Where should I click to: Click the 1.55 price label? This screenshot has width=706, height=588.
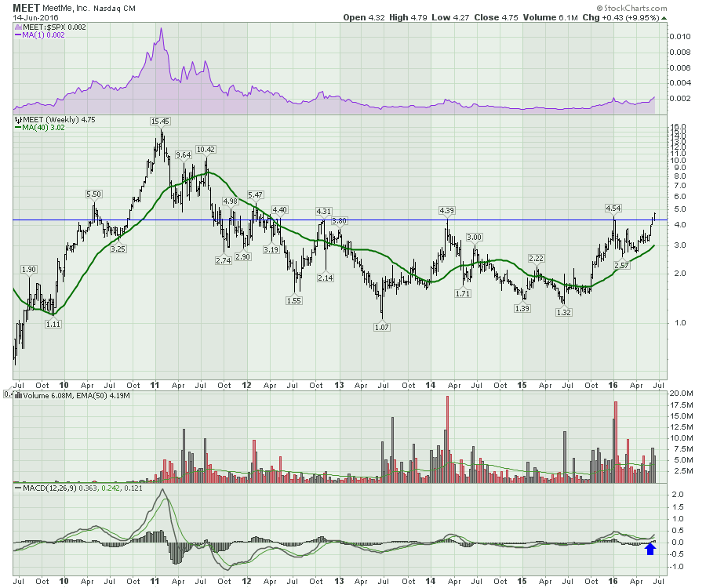(293, 300)
